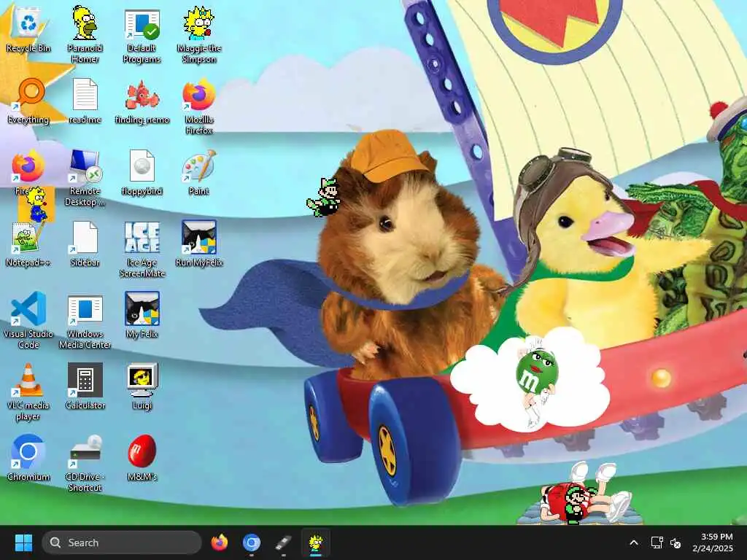Open the clock showing 3:59 PM
Viewport: 747px width, 560px height.
tap(713, 542)
